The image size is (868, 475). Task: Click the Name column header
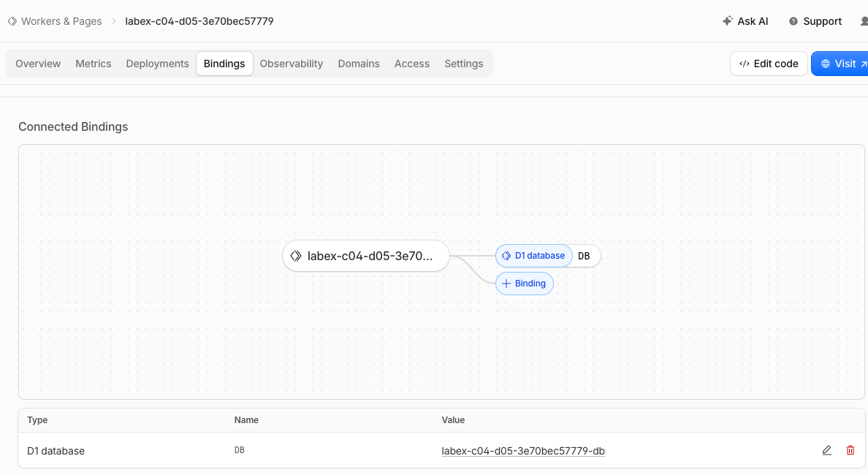point(246,420)
